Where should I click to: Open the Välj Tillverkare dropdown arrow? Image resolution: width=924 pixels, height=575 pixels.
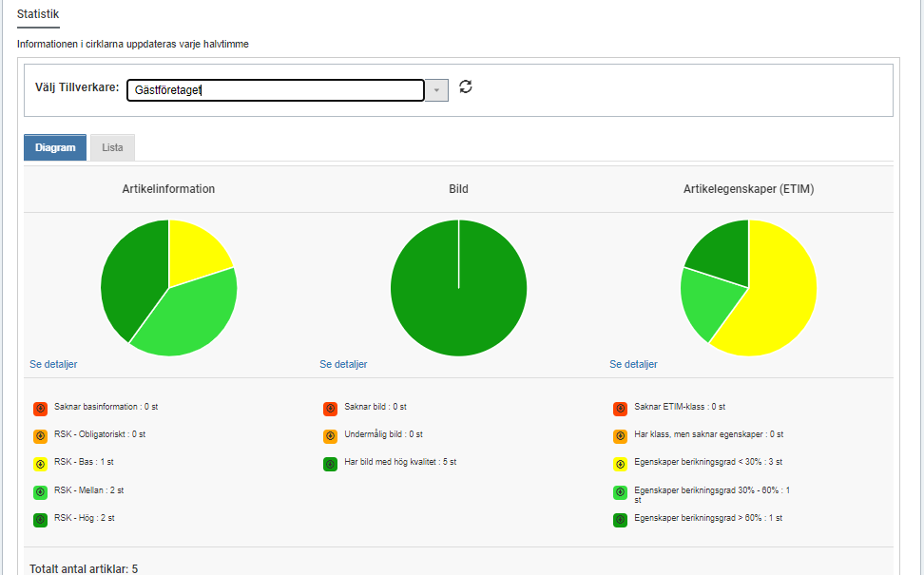tap(436, 90)
